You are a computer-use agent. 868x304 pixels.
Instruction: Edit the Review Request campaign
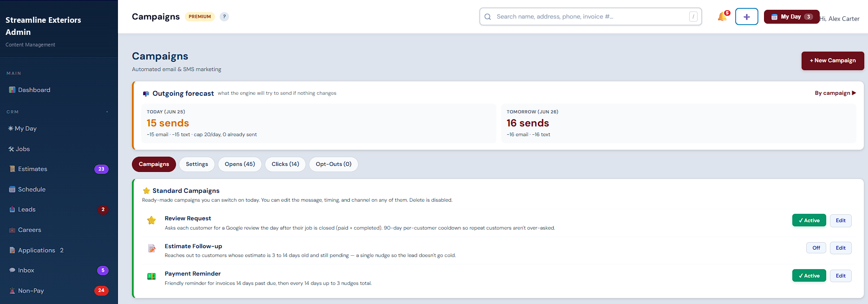841,220
